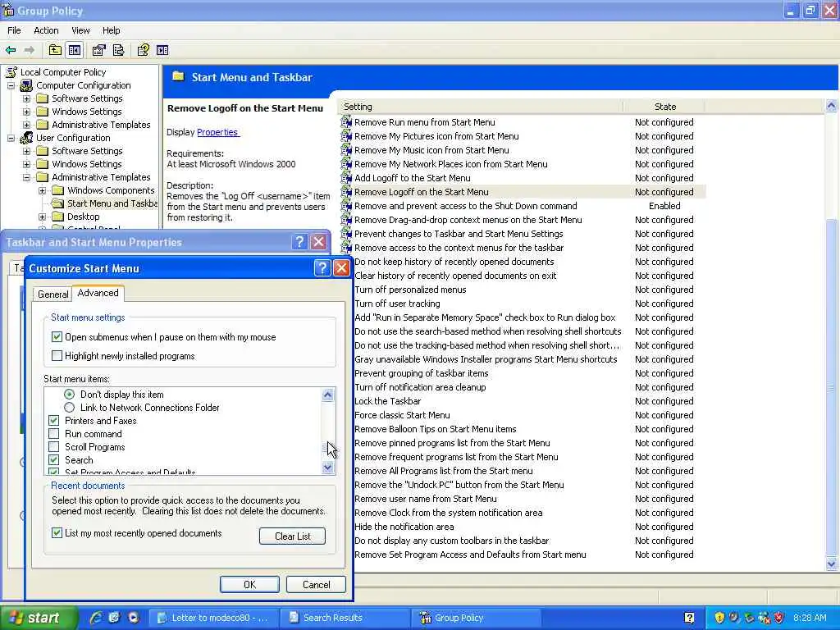Click the policy icon beside Remove Run menu

pos(347,122)
